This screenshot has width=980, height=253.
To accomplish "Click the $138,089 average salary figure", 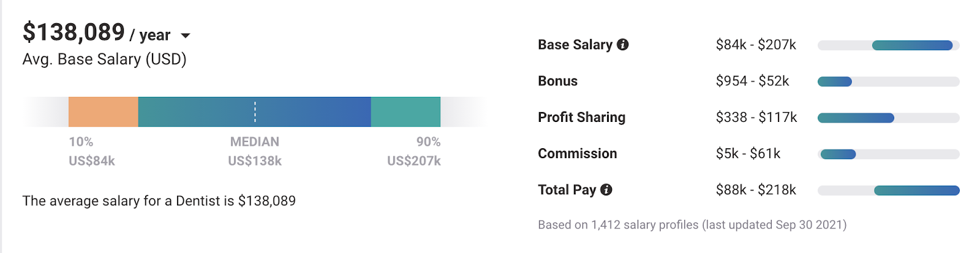I will point(73,32).
